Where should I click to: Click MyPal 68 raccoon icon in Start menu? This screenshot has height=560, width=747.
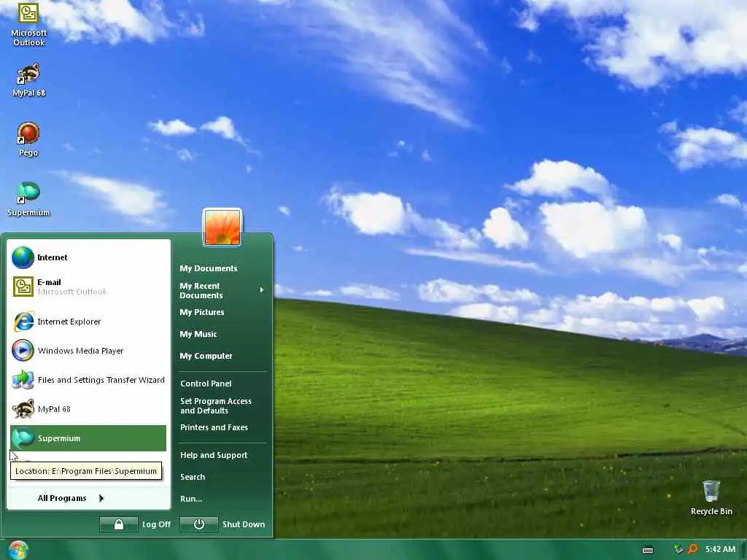pos(23,408)
